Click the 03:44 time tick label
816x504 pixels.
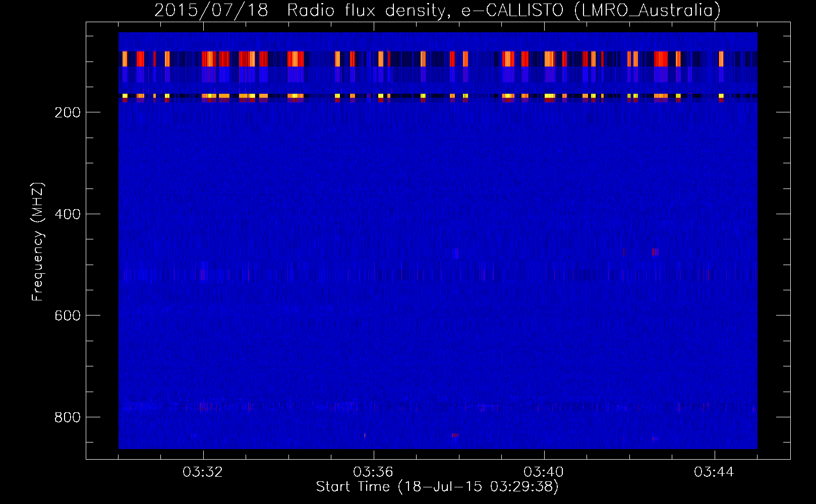pyautogui.click(x=715, y=472)
